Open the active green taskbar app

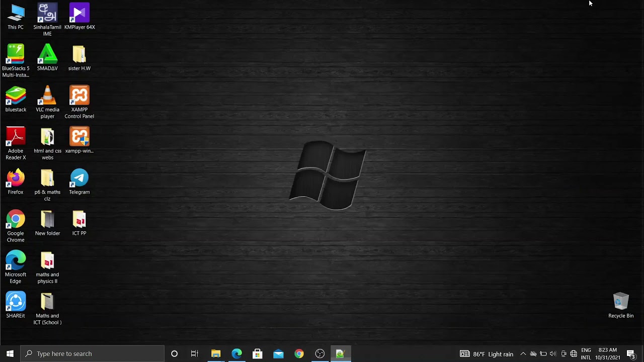340,353
